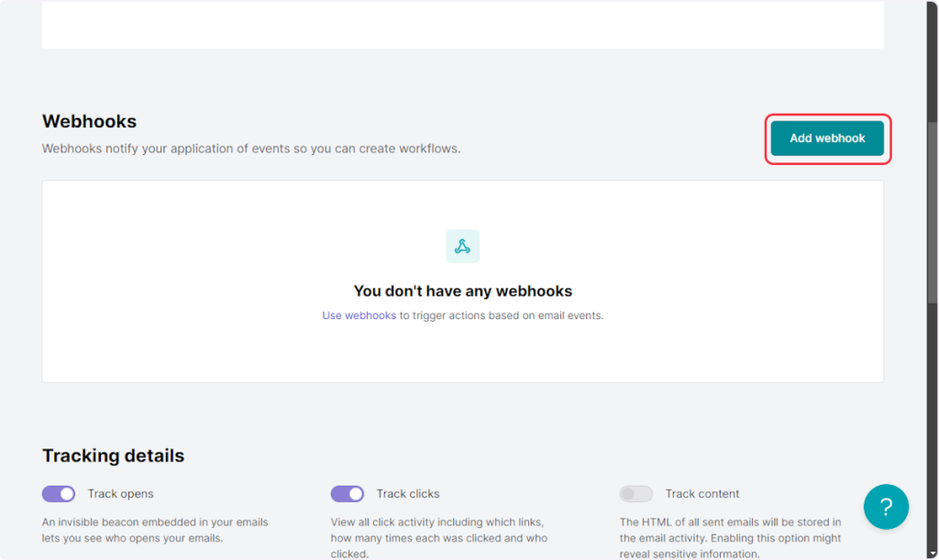Click the Tracking details heading
This screenshot has width=939, height=560.
[113, 456]
